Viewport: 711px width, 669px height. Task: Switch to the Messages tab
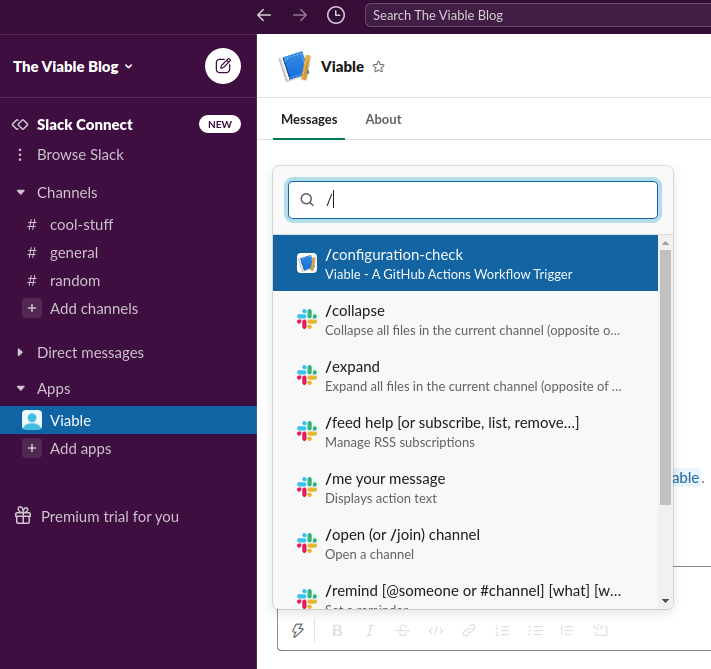coord(309,119)
